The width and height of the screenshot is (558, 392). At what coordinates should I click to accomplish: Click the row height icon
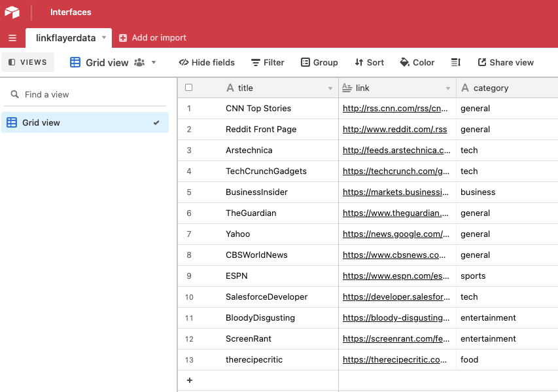pyautogui.click(x=456, y=63)
